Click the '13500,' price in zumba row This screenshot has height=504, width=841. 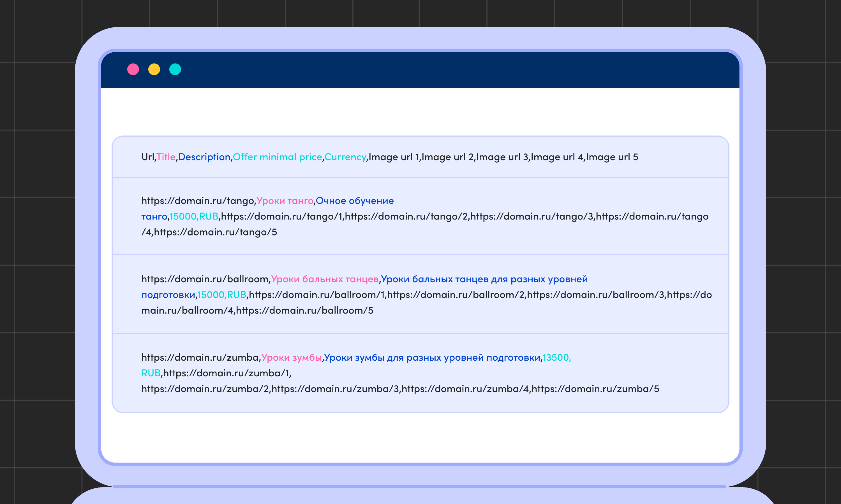point(556,357)
